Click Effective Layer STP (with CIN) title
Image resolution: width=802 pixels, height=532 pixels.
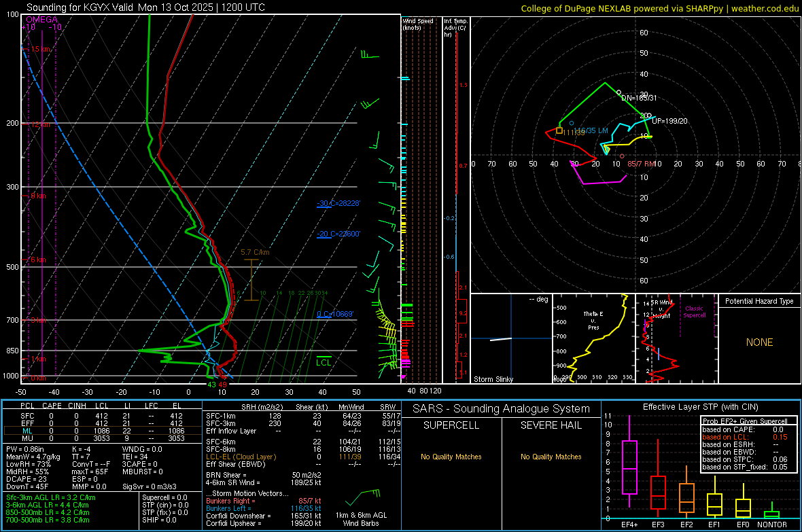pos(700,407)
